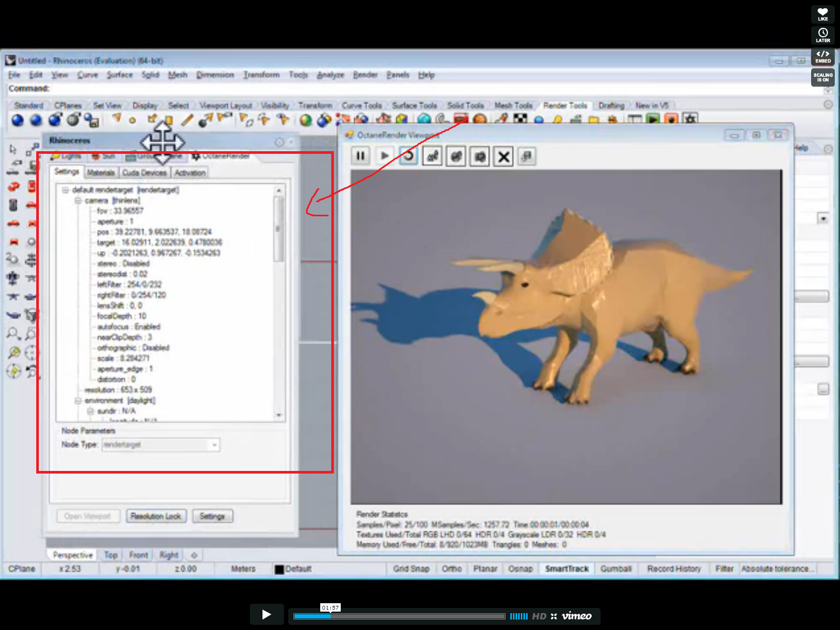Viewport: 840px width, 630px height.
Task: Toggle Grid Snap in the status bar
Action: pos(411,569)
